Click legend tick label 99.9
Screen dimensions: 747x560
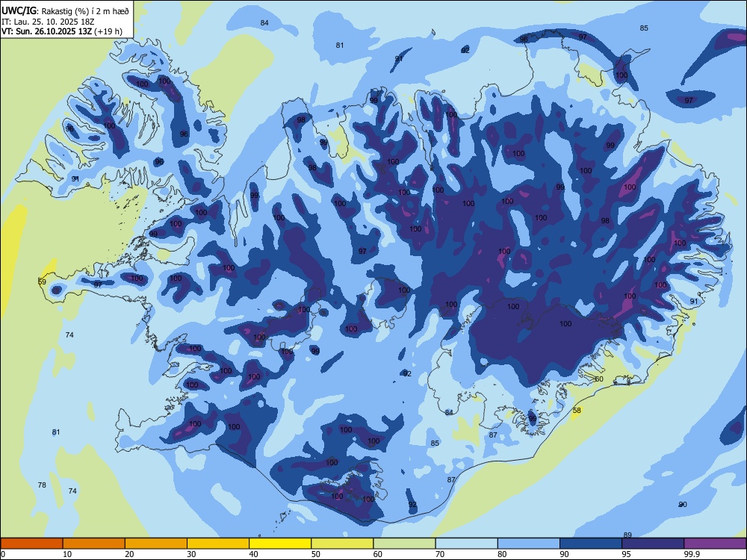coord(691,554)
